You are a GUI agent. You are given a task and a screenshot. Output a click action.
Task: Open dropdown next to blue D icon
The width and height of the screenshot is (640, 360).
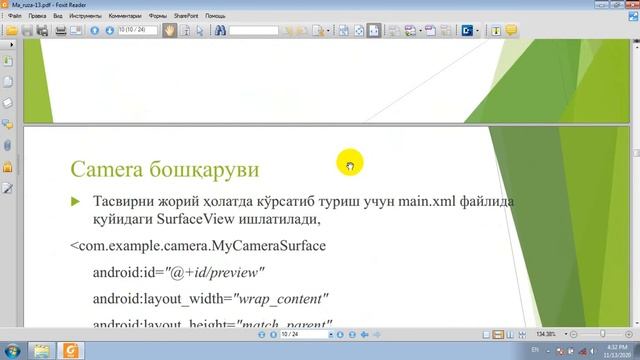[477, 31]
